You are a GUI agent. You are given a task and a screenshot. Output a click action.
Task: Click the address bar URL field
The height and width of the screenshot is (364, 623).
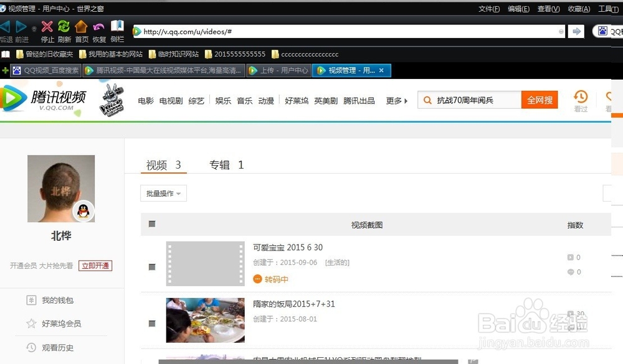coord(350,31)
